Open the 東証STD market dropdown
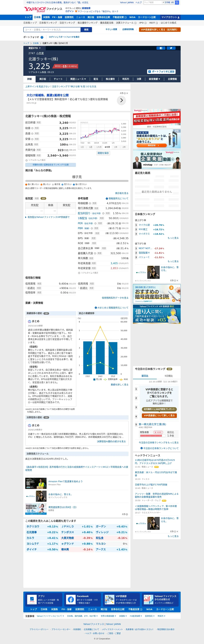Screen dimensions: 204x644 34,48
